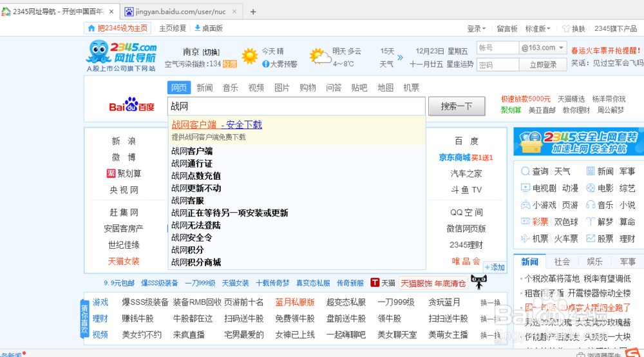Open the 唯品会 link
The image size is (644, 357).
(466, 261)
